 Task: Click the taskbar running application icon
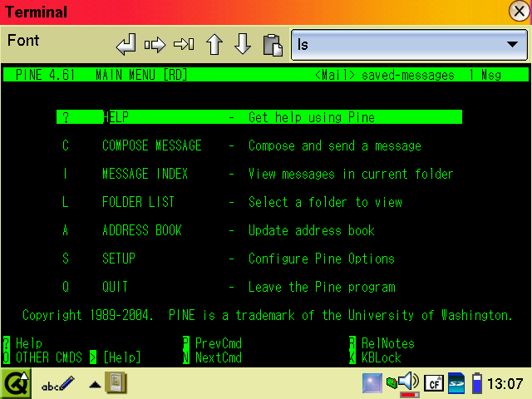(x=116, y=382)
